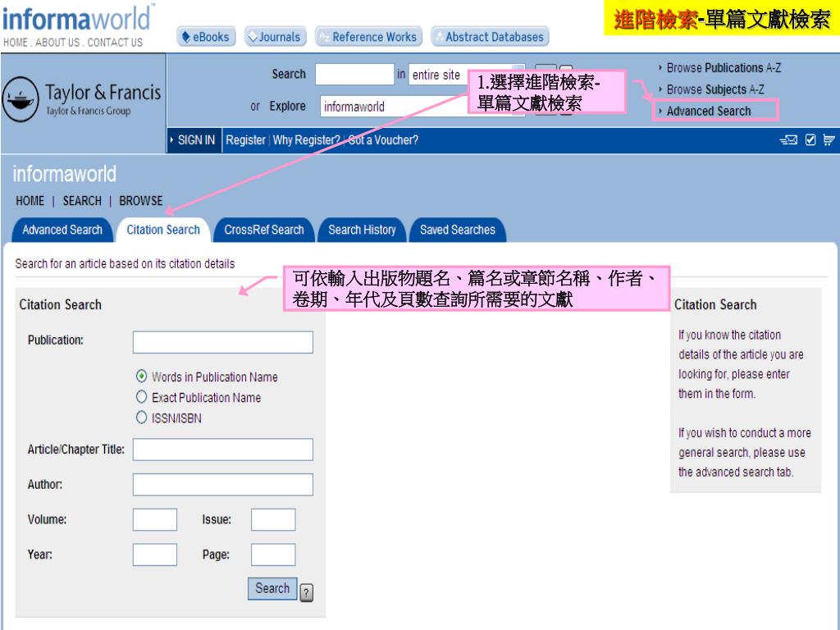This screenshot has width=840, height=630.
Task: Click the Publication input field
Action: [x=223, y=342]
